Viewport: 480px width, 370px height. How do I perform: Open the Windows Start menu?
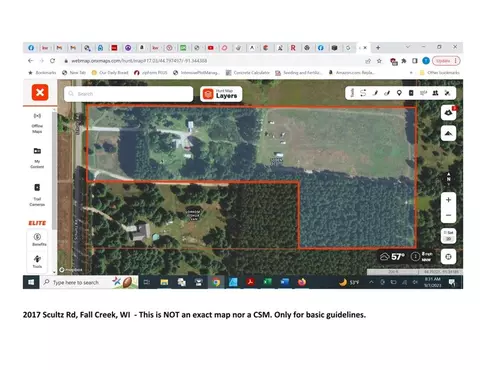(x=31, y=282)
